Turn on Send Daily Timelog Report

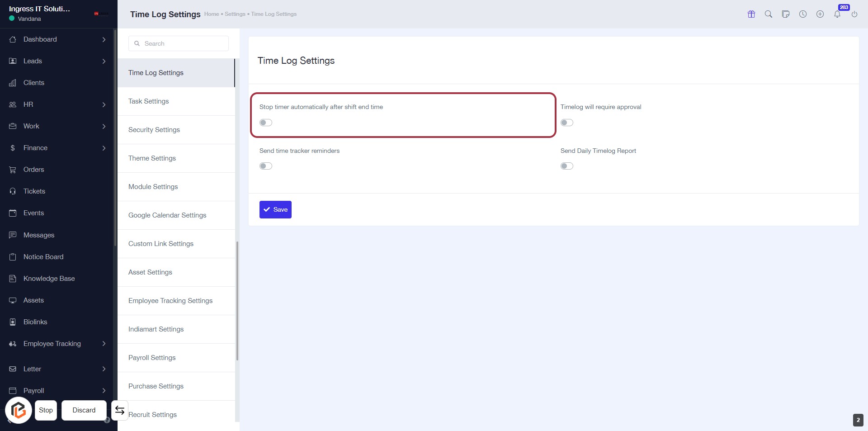point(567,166)
